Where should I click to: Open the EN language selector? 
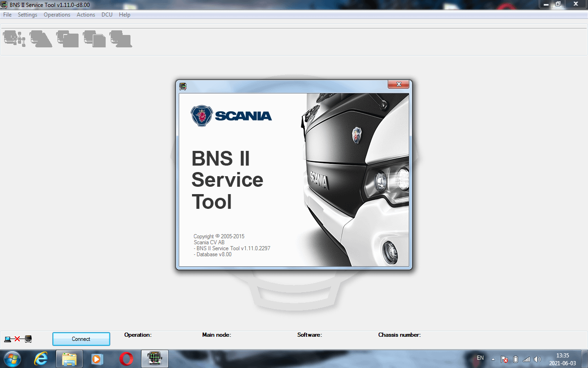(x=480, y=358)
